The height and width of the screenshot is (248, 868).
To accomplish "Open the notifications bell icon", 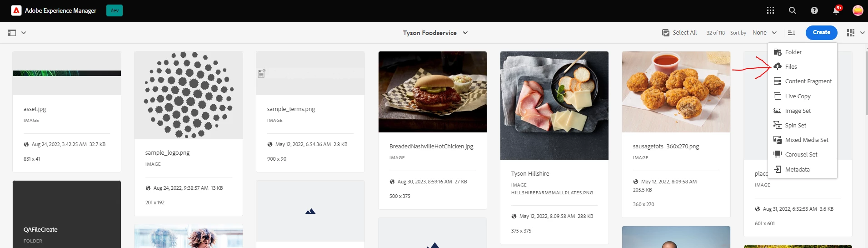I will [x=836, y=10].
